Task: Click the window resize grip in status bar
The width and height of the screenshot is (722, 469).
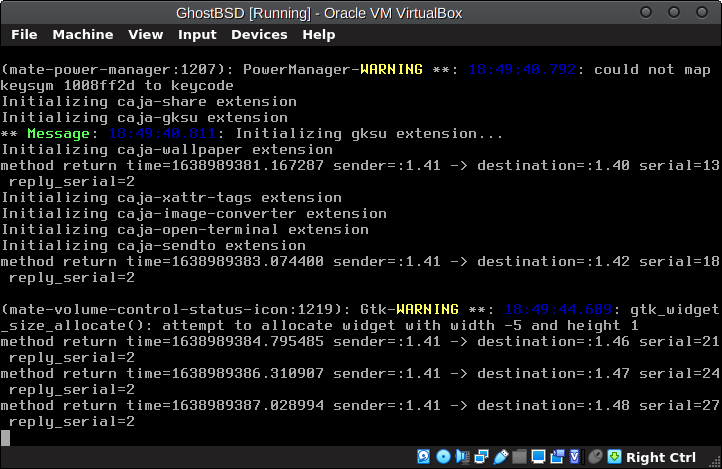Action: tap(716, 463)
